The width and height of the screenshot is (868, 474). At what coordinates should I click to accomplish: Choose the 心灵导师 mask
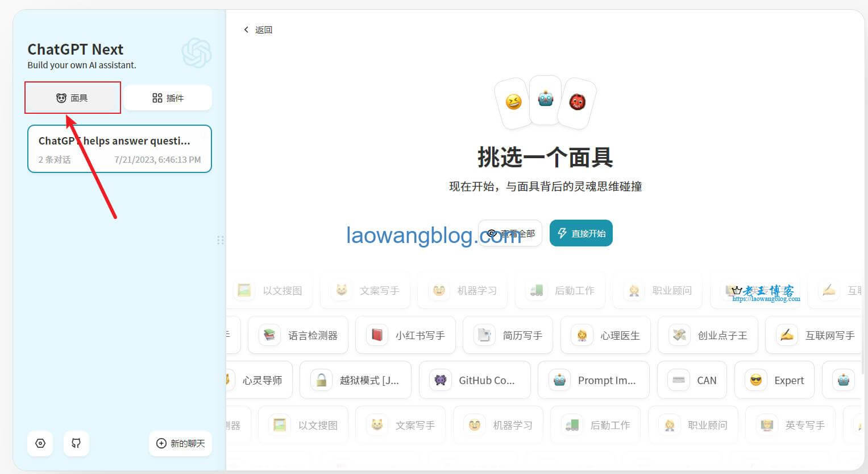pyautogui.click(x=259, y=380)
